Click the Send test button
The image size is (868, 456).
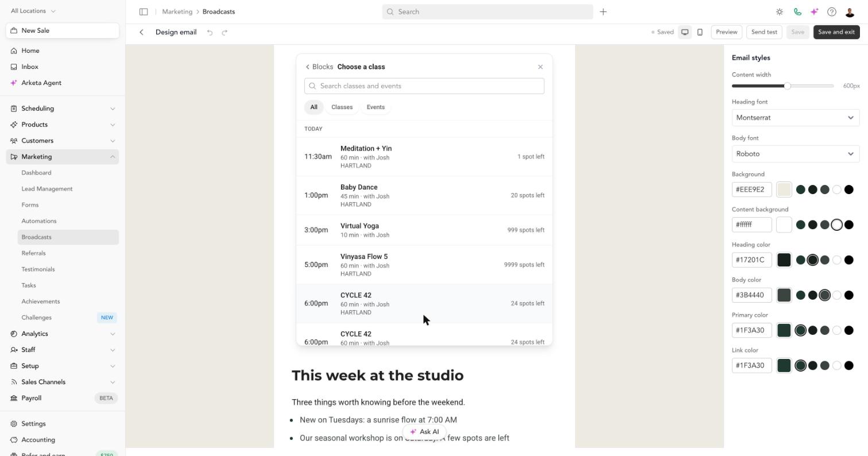764,32
